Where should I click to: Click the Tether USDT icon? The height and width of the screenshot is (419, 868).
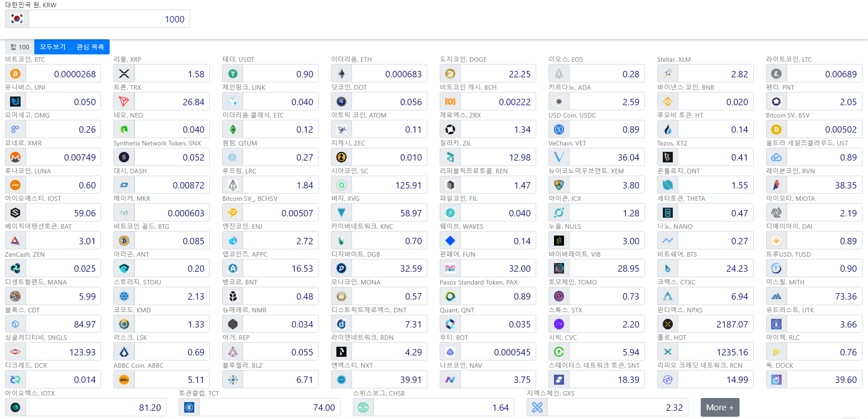pyautogui.click(x=233, y=74)
